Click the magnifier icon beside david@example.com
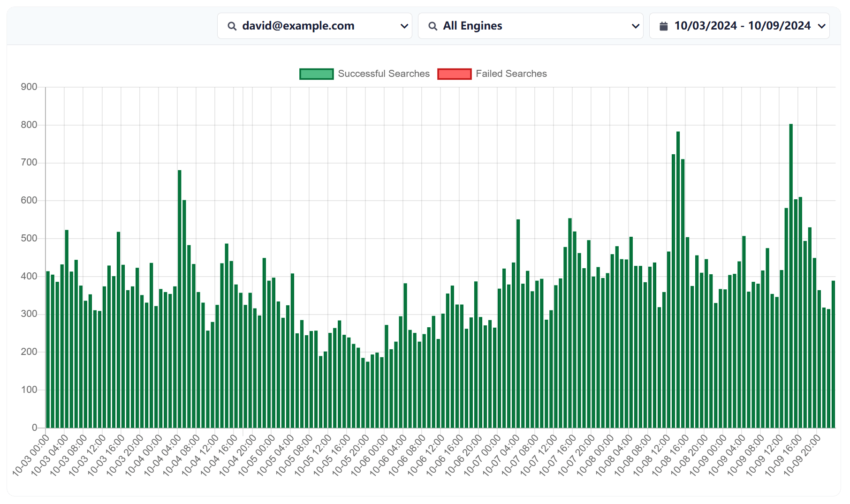 coord(232,26)
